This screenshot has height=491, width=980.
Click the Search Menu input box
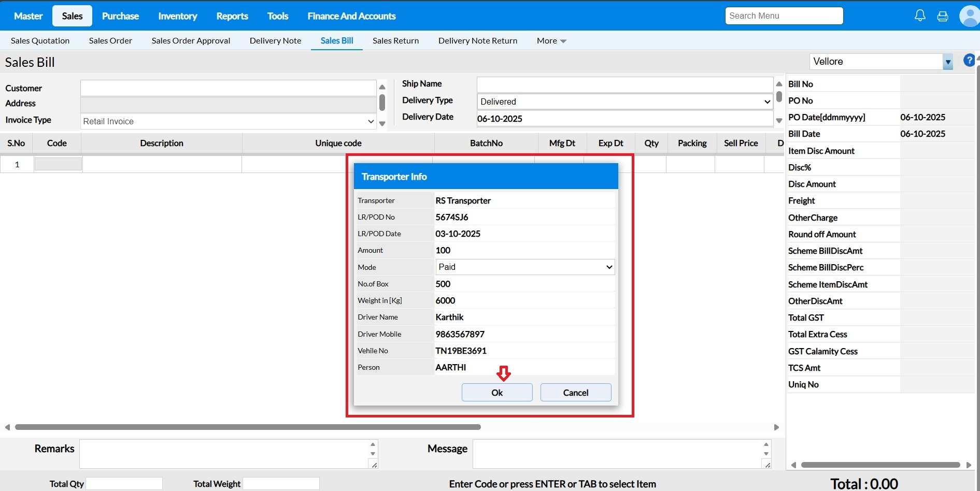[784, 16]
